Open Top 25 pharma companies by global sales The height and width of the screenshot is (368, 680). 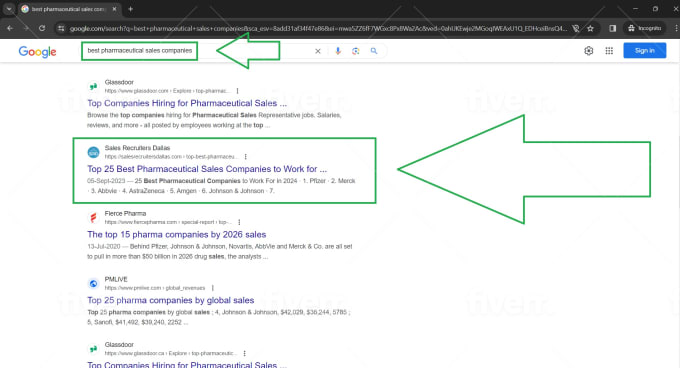click(170, 300)
